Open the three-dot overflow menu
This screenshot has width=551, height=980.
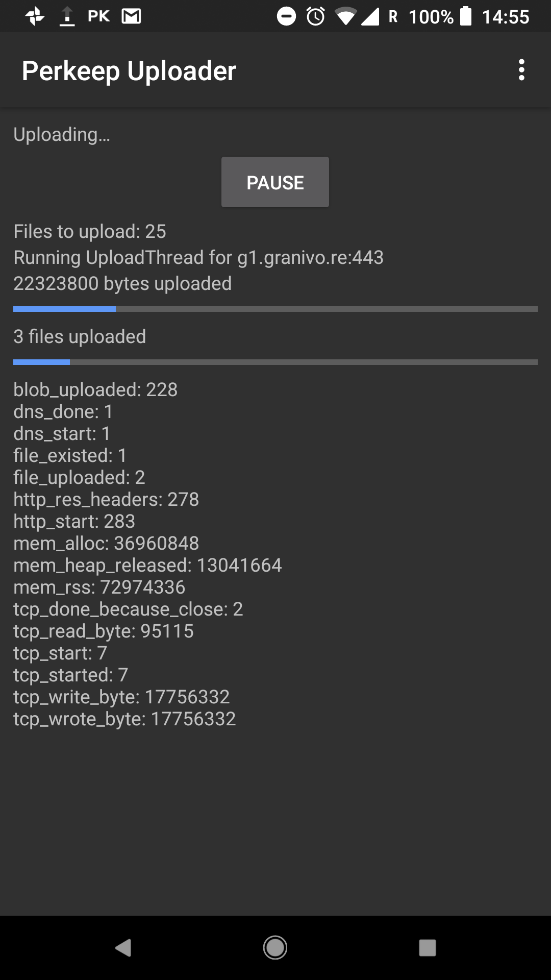pyautogui.click(x=521, y=70)
